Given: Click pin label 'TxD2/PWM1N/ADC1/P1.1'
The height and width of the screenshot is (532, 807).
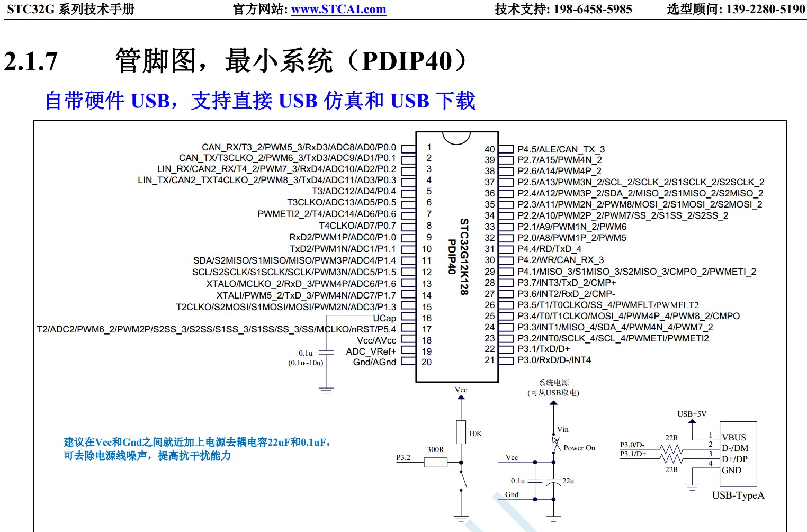Looking at the screenshot, I should tap(343, 249).
